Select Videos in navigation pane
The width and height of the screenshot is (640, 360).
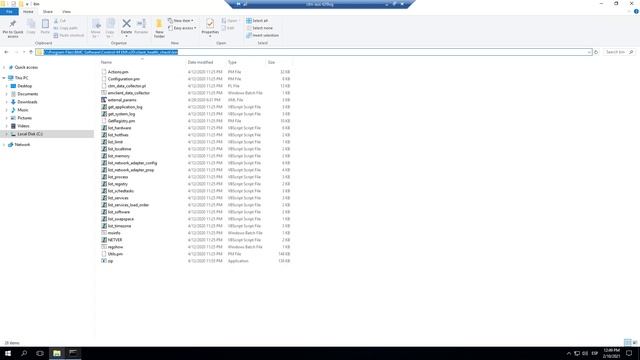pos(23,126)
